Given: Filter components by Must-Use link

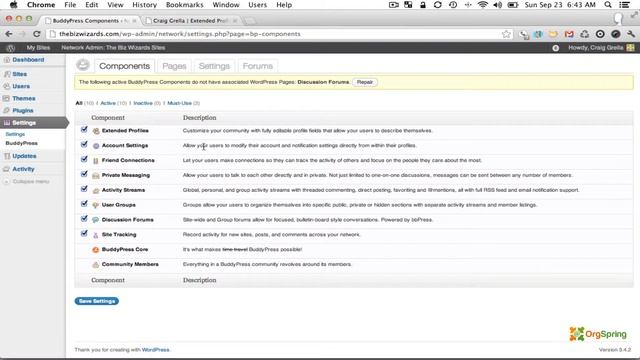Looking at the screenshot, I should pos(180,103).
